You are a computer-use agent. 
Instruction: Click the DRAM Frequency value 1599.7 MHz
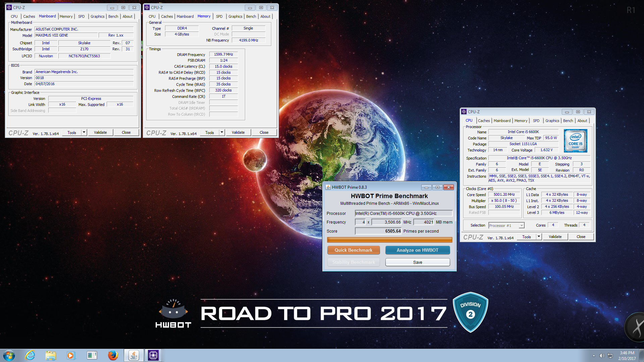223,54
